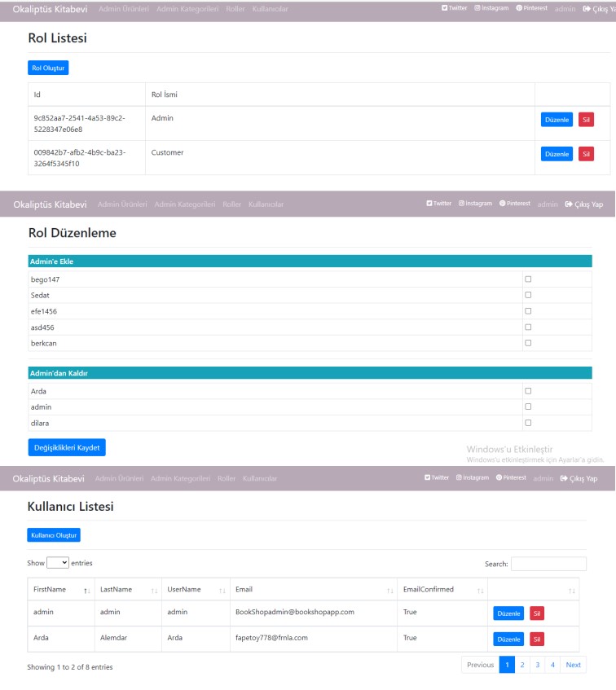The height and width of the screenshot is (690, 616).
Task: Log out via Çıkış Yap in Rol Listesi navbar
Action: click(x=599, y=9)
